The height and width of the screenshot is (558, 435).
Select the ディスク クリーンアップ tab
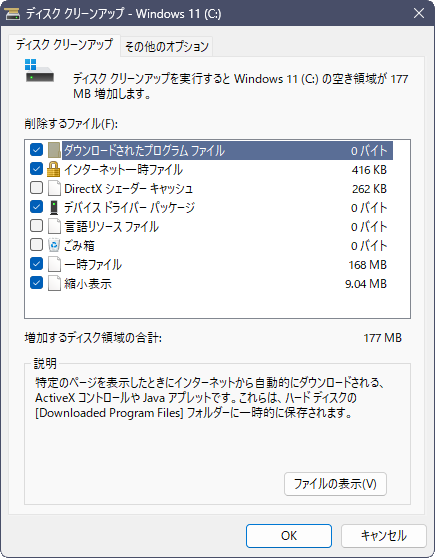click(64, 45)
